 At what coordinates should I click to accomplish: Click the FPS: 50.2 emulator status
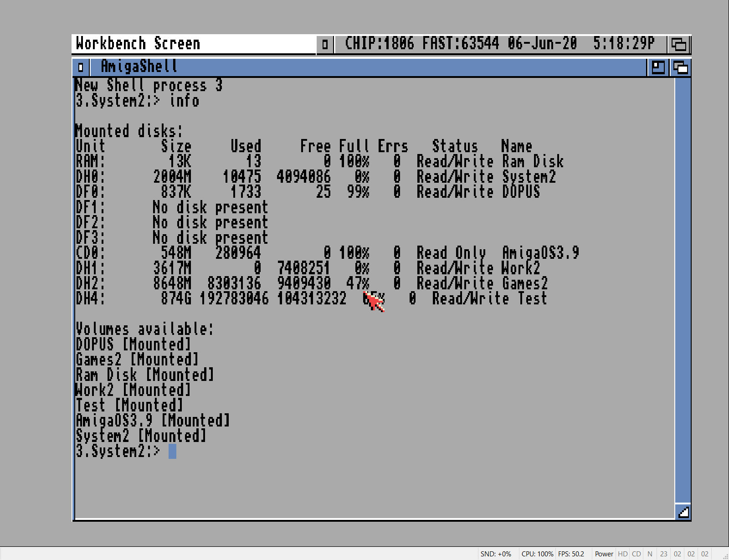[x=571, y=554]
